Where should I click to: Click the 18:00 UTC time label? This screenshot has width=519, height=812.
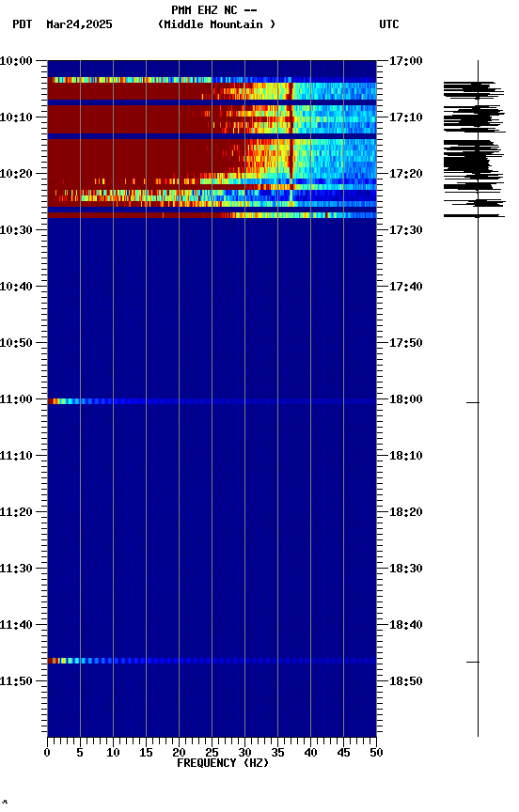406,399
